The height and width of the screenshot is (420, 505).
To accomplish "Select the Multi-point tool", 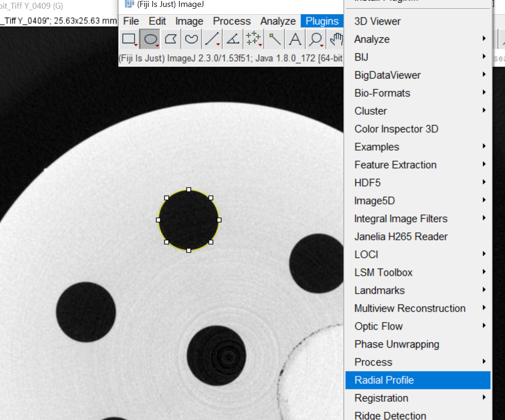I will (x=254, y=39).
